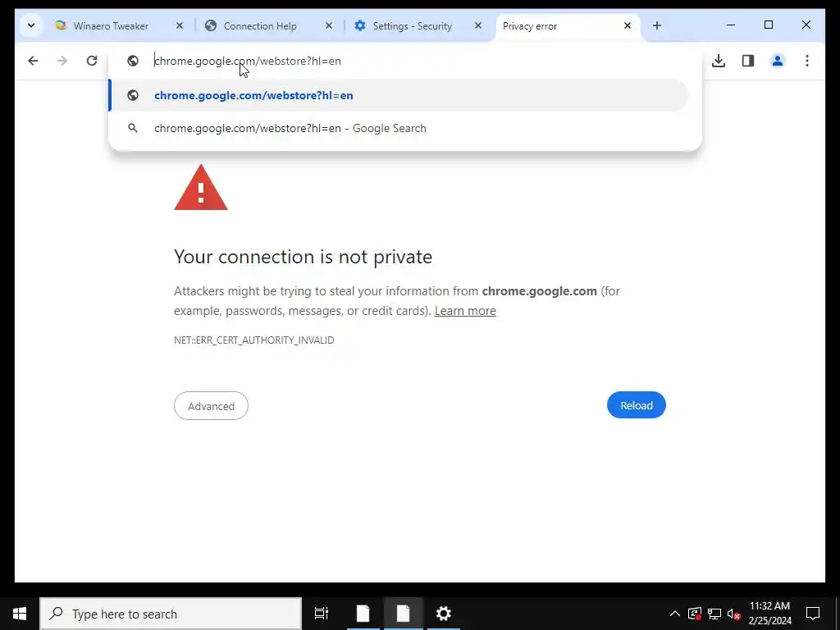Open the profile avatar menu
Screen dimensions: 840x630
point(778,61)
